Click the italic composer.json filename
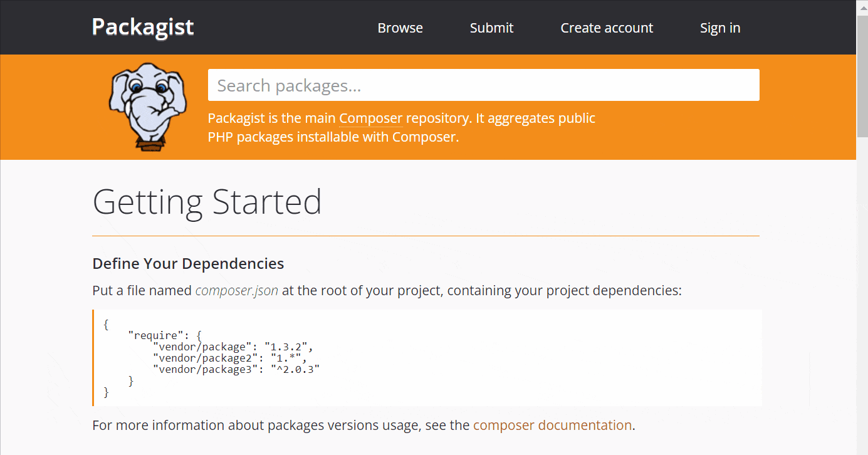 tap(236, 290)
